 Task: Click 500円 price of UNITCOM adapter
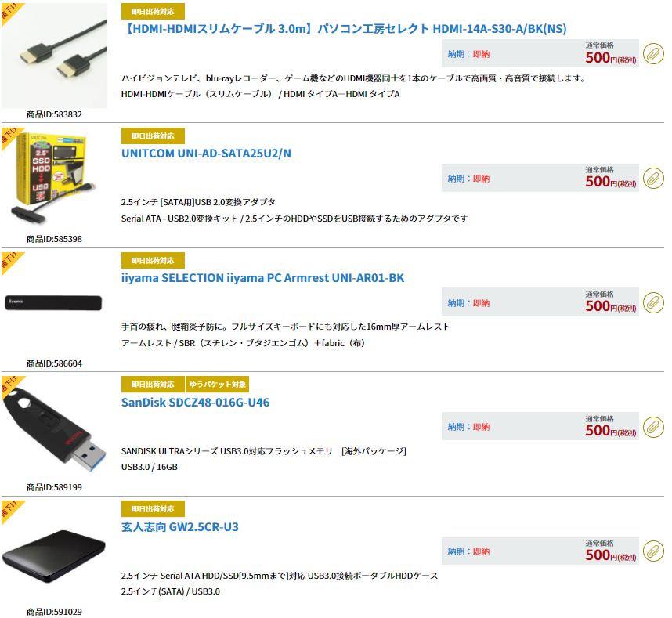point(611,182)
